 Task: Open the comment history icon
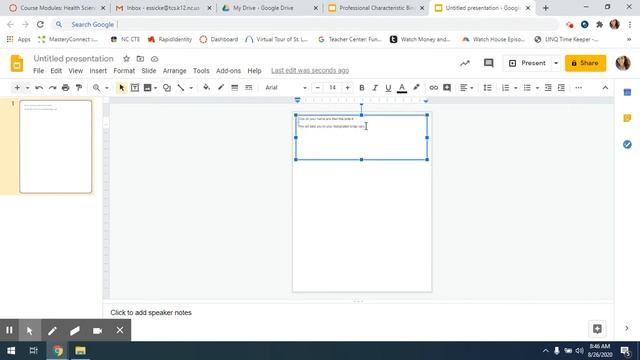click(488, 63)
